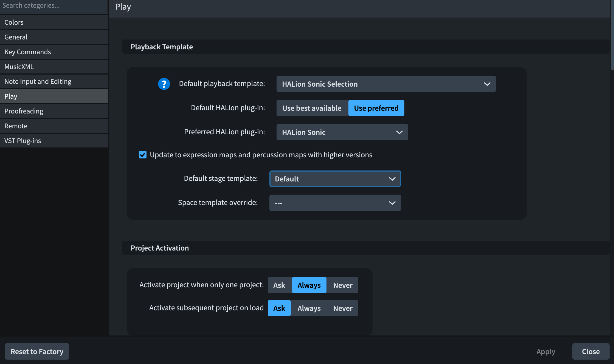Click the blue help question mark icon

(164, 84)
